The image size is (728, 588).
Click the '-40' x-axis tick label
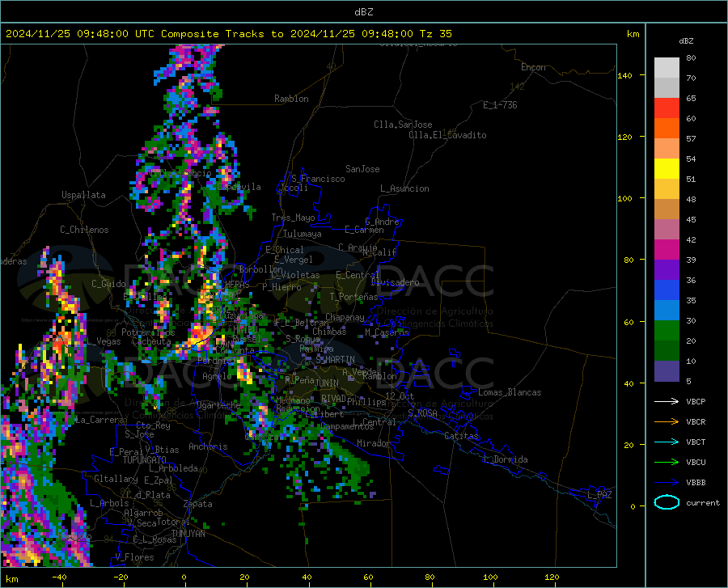click(x=59, y=577)
